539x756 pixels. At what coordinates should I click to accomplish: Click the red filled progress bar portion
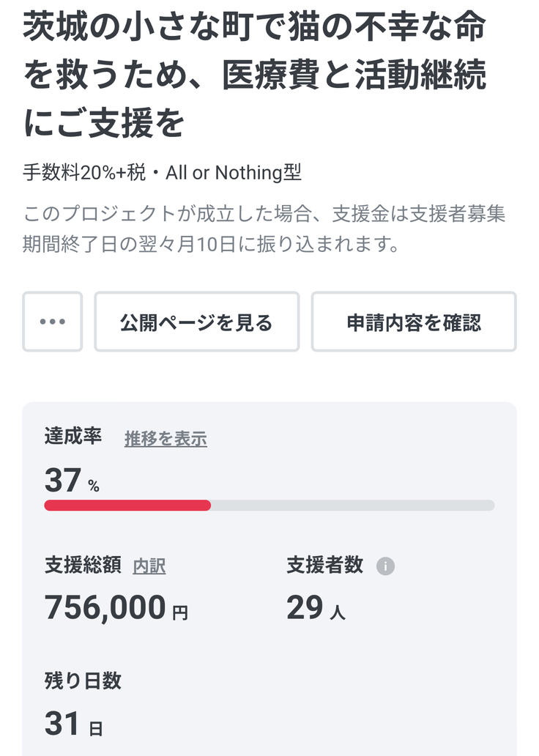[127, 505]
